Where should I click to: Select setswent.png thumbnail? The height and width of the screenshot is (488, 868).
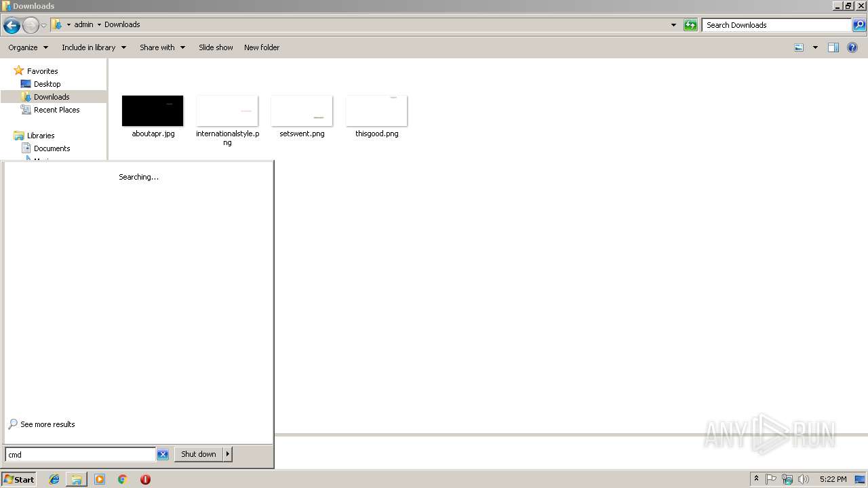(302, 110)
